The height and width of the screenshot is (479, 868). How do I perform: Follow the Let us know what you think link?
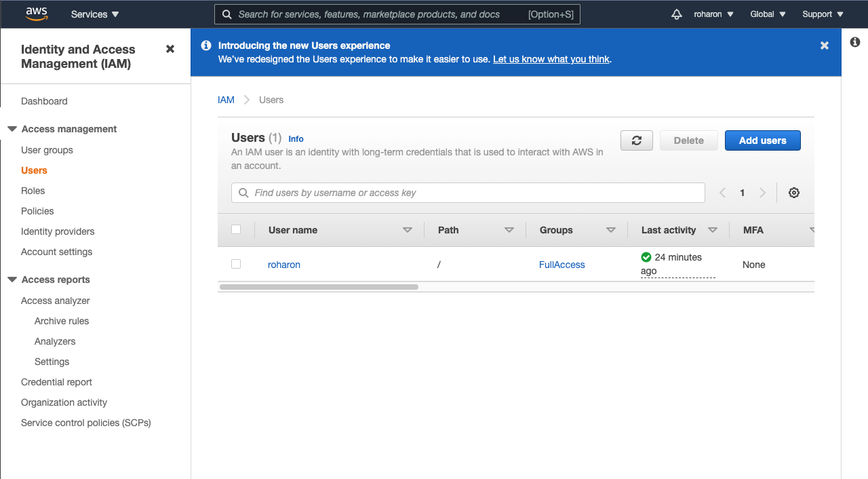pos(551,59)
